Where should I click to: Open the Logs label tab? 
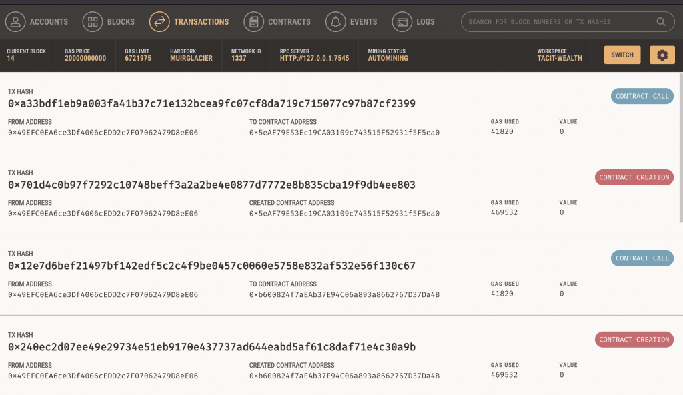[x=425, y=22]
